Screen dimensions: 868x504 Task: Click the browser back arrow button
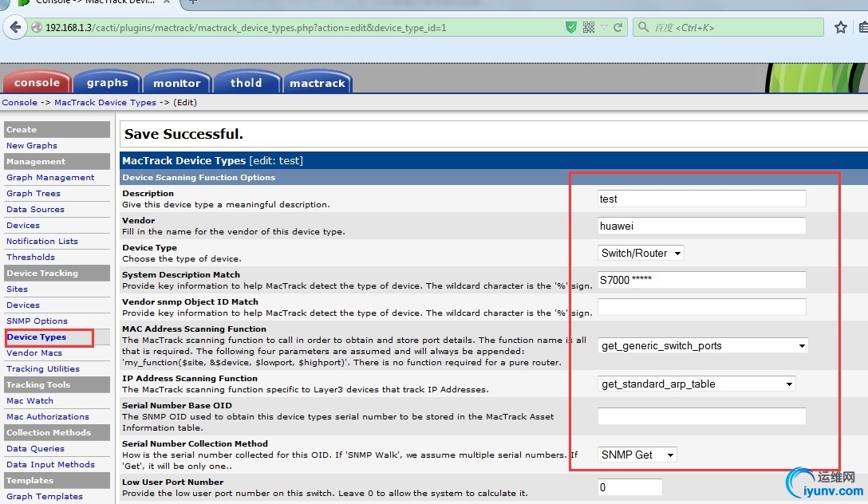(15, 27)
